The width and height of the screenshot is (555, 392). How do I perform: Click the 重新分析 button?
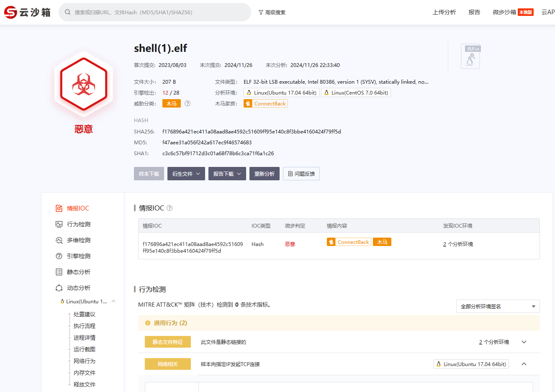(x=264, y=174)
